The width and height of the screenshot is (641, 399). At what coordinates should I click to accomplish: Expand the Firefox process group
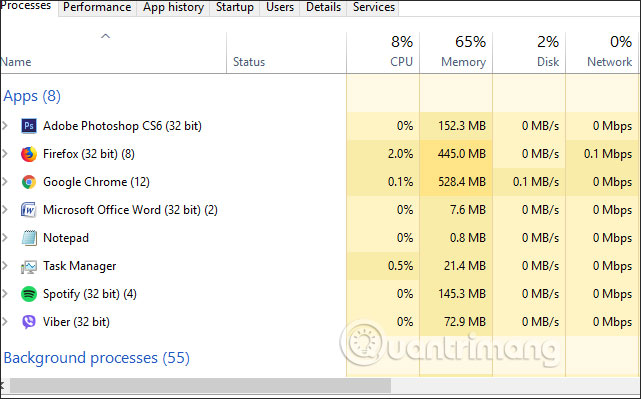5,154
